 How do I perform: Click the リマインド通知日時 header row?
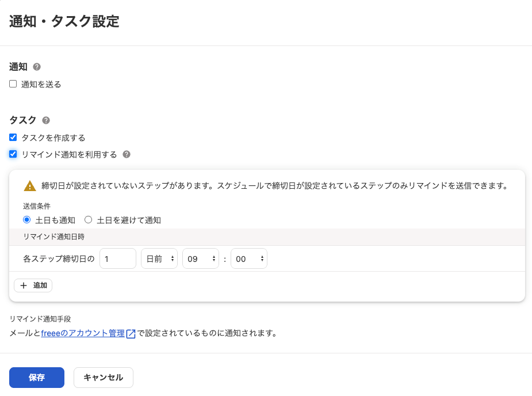coord(267,237)
